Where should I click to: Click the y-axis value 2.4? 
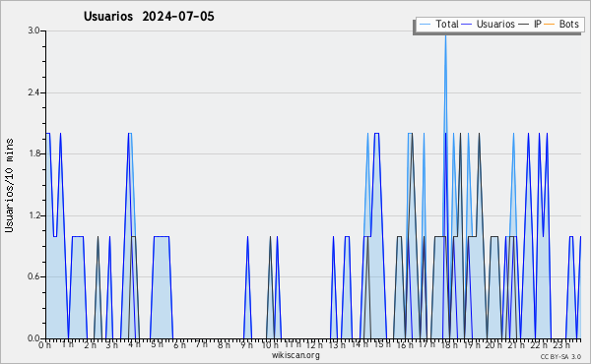click(33, 92)
